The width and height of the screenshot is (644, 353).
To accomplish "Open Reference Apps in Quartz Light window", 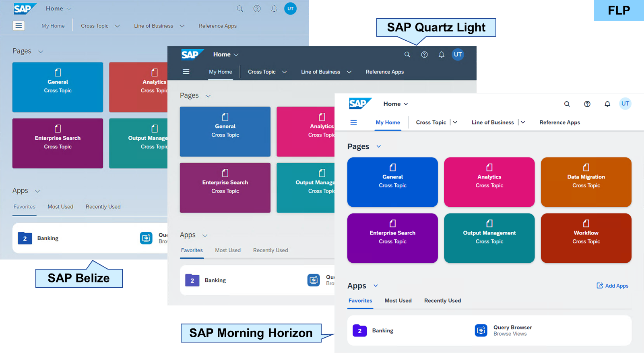I will 385,72.
